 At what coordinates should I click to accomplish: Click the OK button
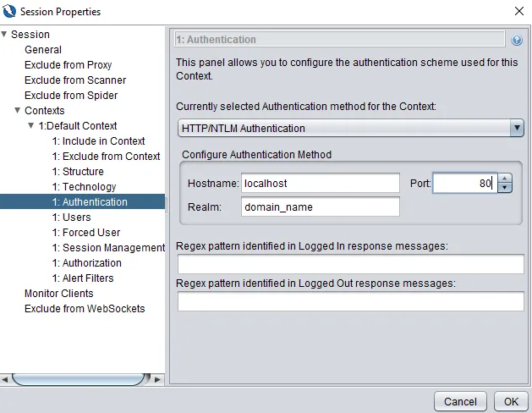(x=511, y=401)
